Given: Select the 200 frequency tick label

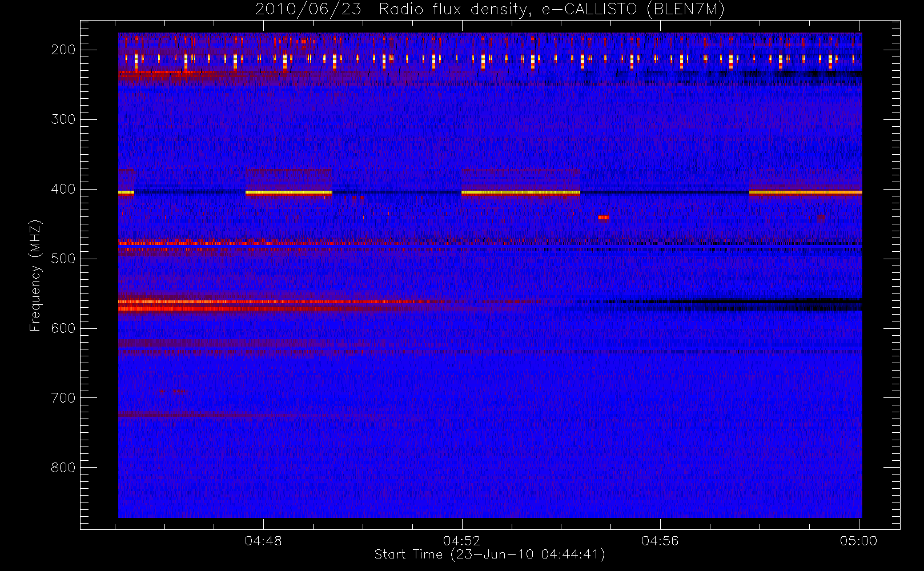Looking at the screenshot, I should coord(63,50).
